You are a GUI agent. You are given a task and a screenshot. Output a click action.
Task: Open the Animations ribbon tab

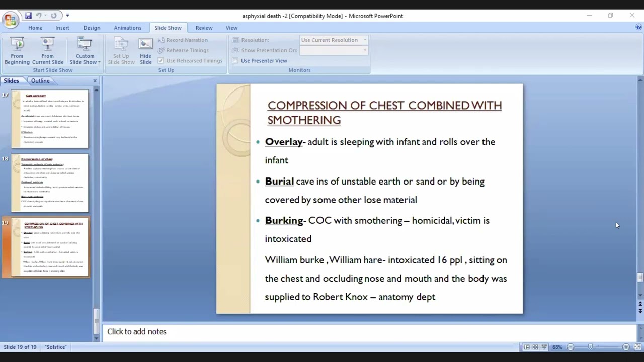[x=127, y=28]
